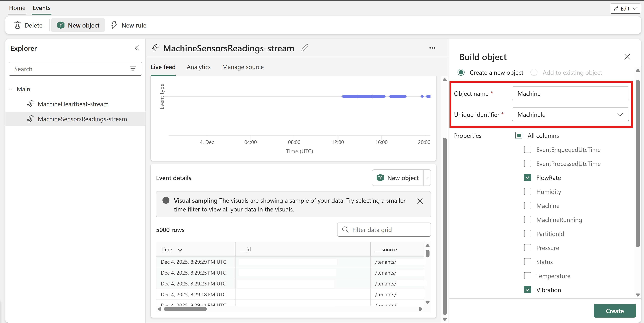Click the main feed vertical scrollbar
644x323 pixels.
click(445, 226)
